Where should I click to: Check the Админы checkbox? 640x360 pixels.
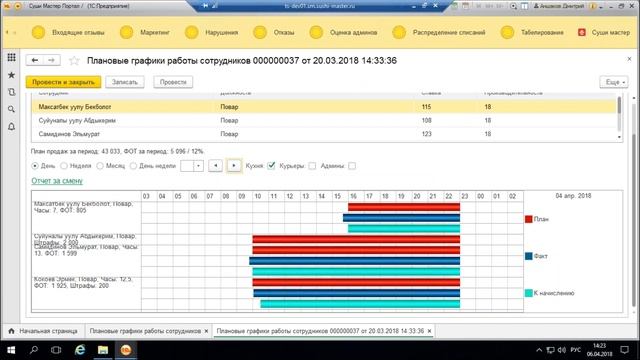pyautogui.click(x=352, y=166)
